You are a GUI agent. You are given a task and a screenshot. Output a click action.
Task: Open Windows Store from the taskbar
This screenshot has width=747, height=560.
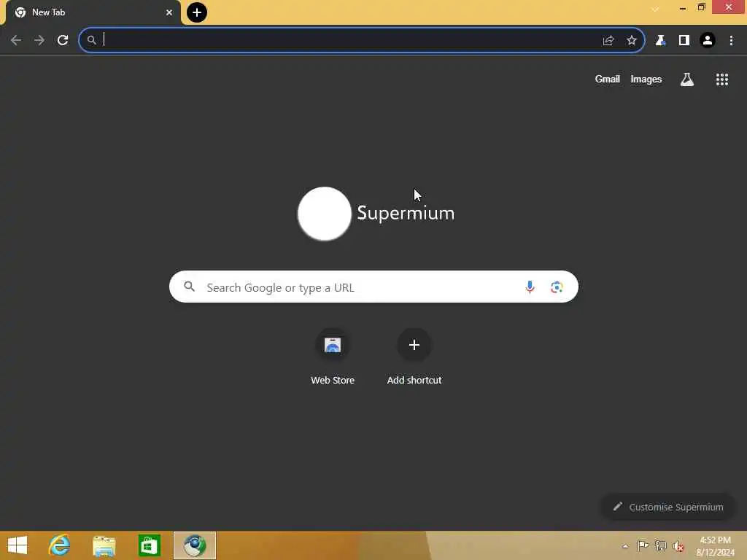tap(150, 545)
